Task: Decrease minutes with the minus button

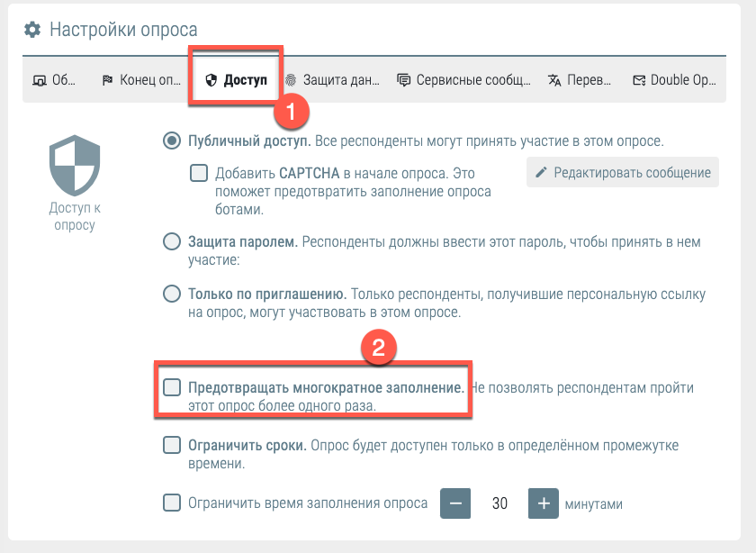Action: [x=455, y=503]
